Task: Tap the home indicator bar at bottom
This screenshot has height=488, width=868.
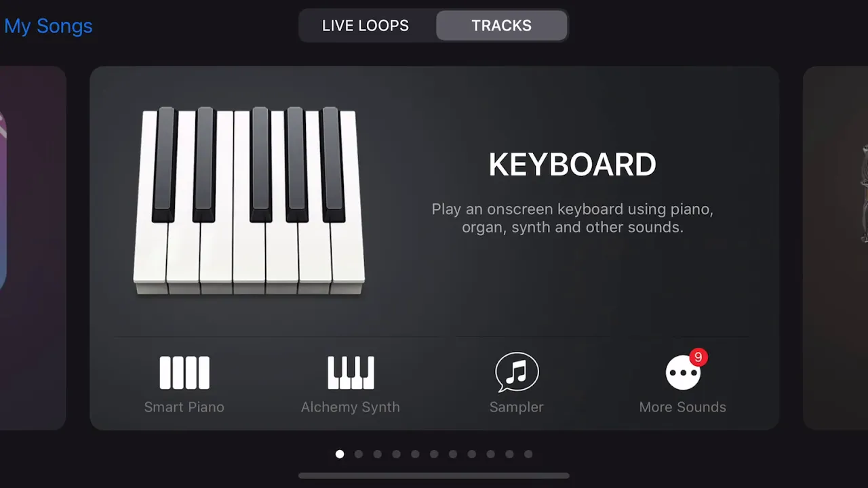Action: (434, 476)
